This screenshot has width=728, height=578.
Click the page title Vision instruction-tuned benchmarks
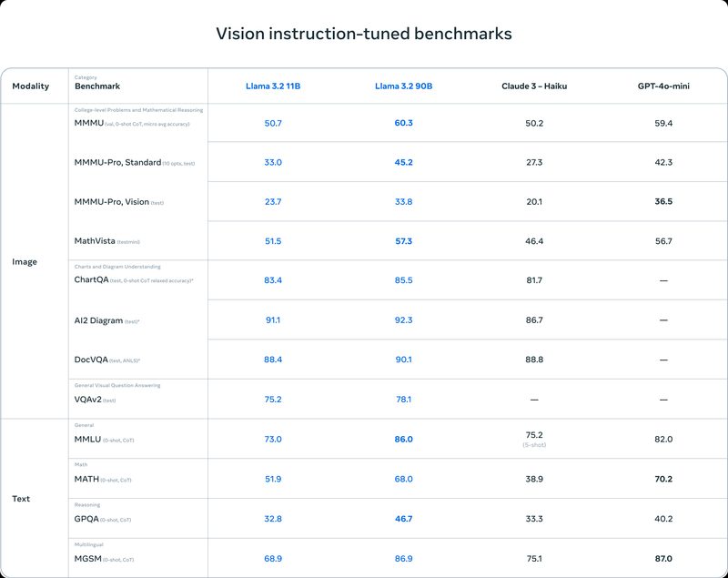coord(364,34)
